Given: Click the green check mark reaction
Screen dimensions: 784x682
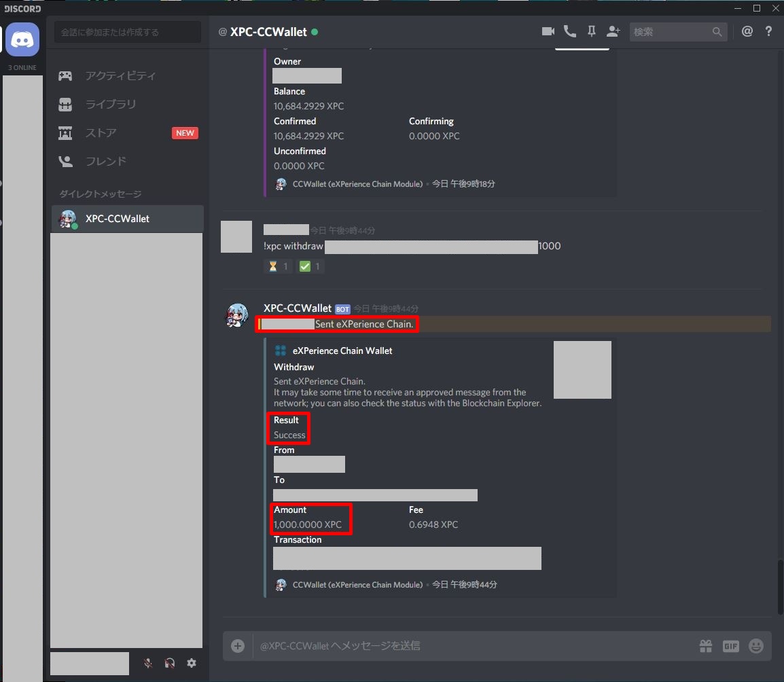Looking at the screenshot, I should pyautogui.click(x=310, y=266).
